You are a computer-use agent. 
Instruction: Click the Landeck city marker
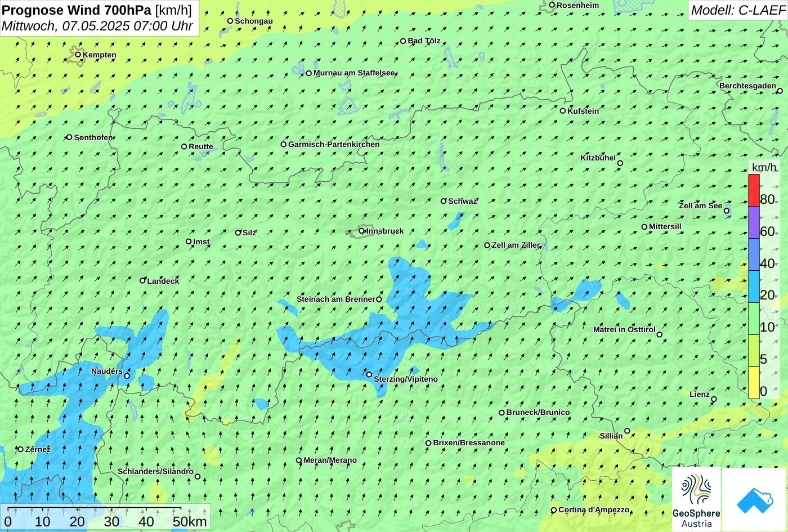(x=142, y=280)
